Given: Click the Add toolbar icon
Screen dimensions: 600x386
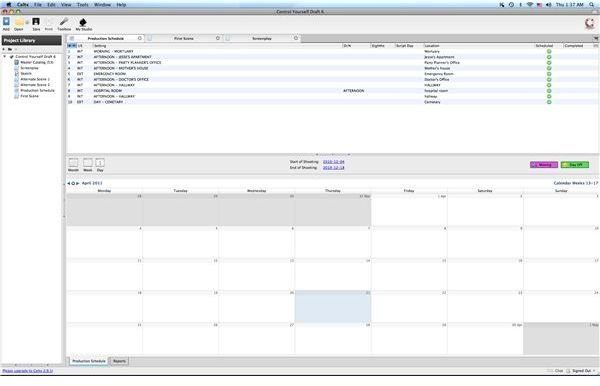Looking at the screenshot, I should tap(6, 24).
